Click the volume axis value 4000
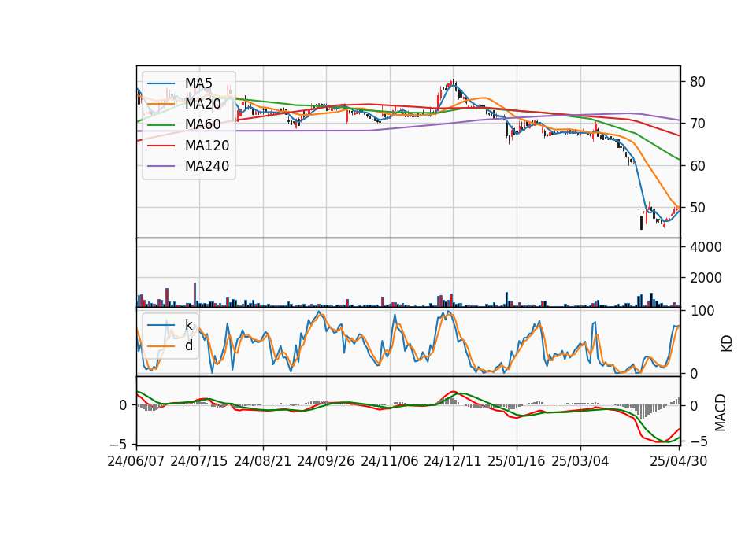This screenshot has width=756, height=543. [x=706, y=247]
